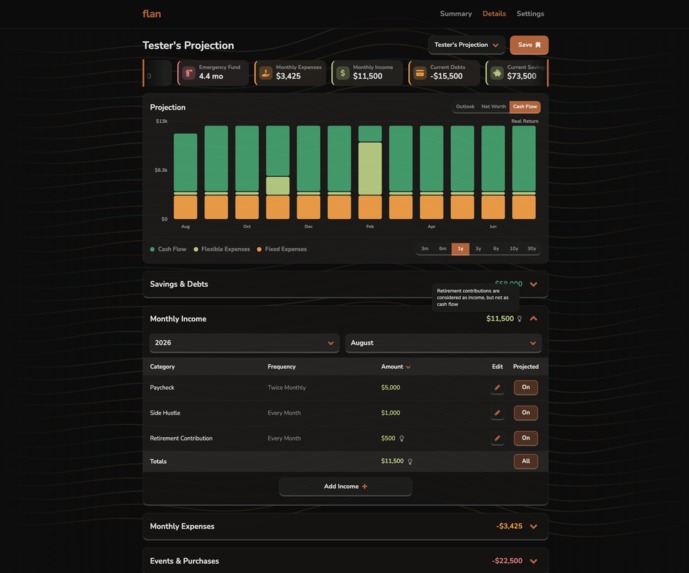
Task: Edit the Side Hustle income row
Action: [x=497, y=413]
